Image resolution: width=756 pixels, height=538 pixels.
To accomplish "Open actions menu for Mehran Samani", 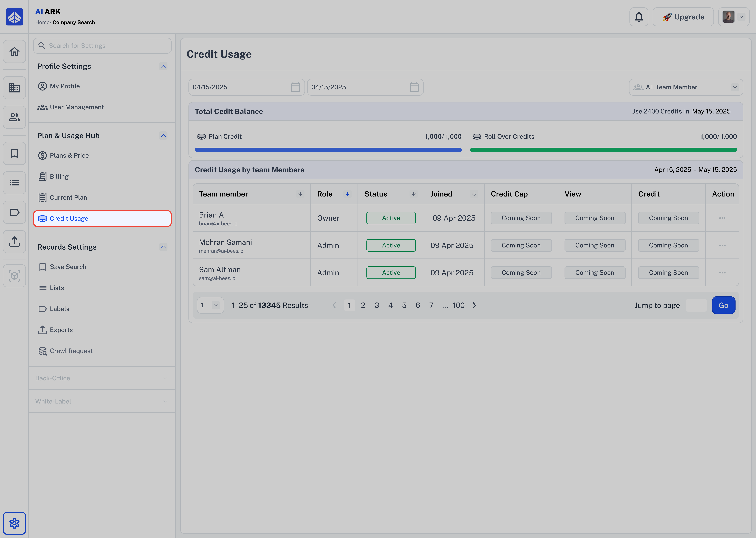I will coord(722,245).
